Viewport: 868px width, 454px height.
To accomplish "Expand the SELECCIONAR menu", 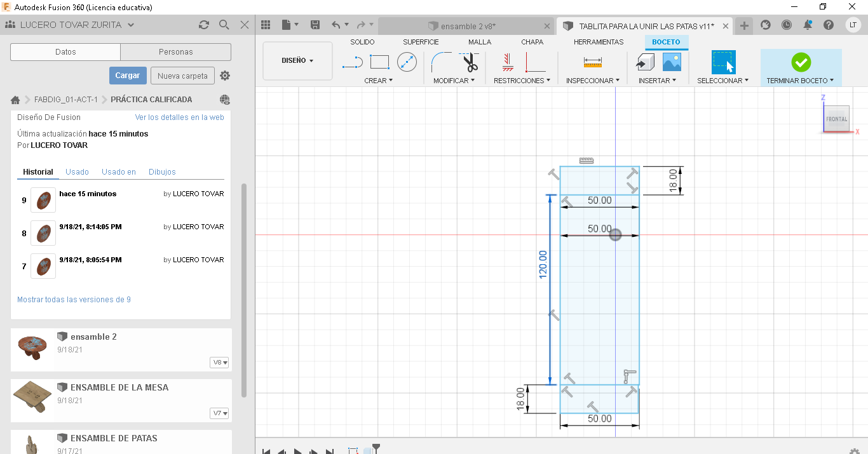I will pyautogui.click(x=723, y=81).
